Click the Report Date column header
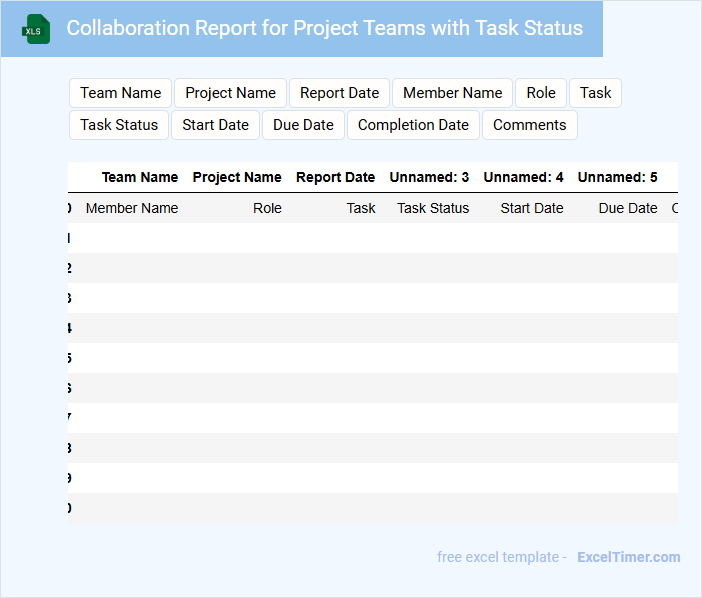 [x=335, y=177]
